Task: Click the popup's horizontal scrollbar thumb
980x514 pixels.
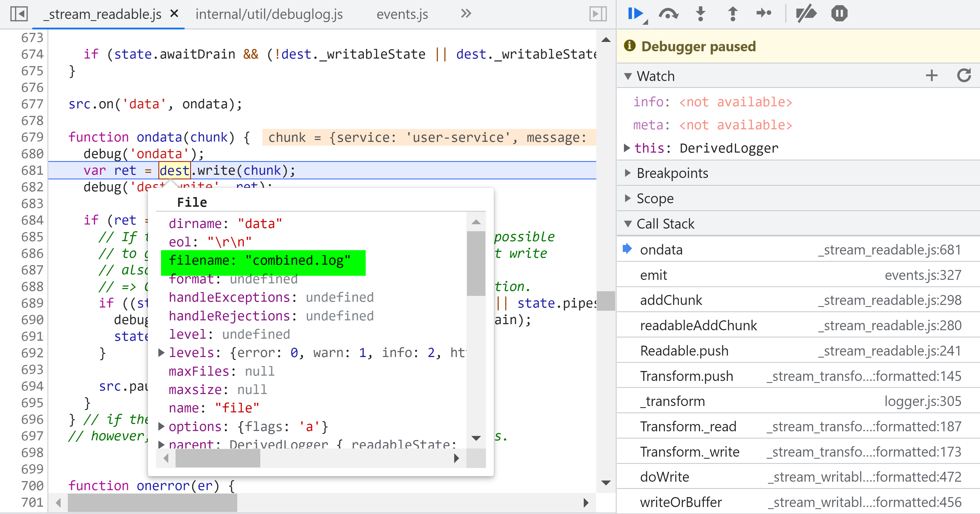Action: pyautogui.click(x=217, y=458)
